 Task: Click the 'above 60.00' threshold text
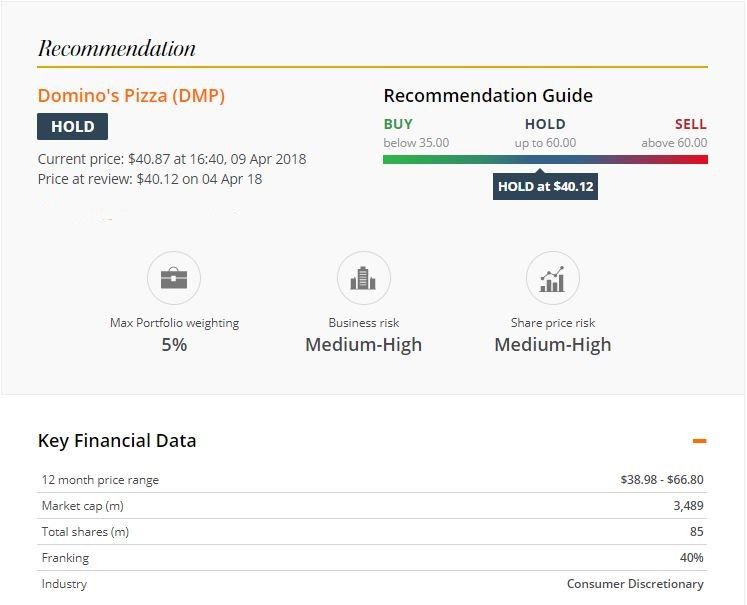[x=674, y=143]
